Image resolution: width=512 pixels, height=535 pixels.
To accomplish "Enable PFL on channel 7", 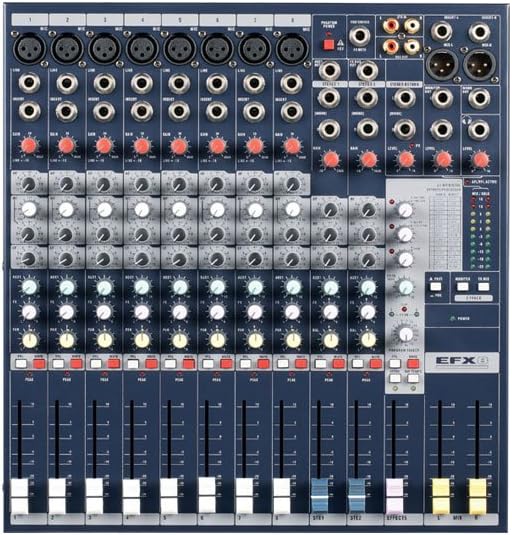I will [245, 364].
